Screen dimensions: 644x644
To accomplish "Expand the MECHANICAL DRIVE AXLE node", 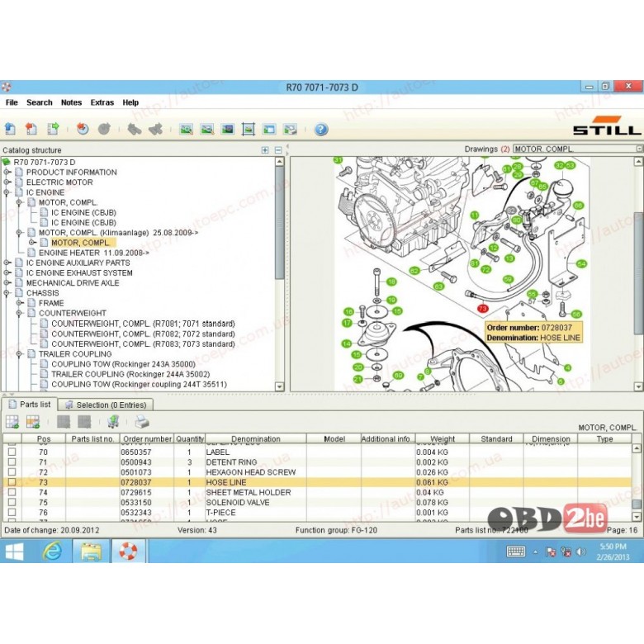I will (x=7, y=283).
